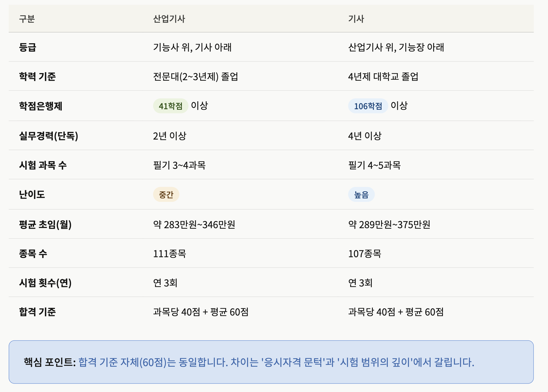Click 약 289만원~375만원 salary cell

click(389, 224)
